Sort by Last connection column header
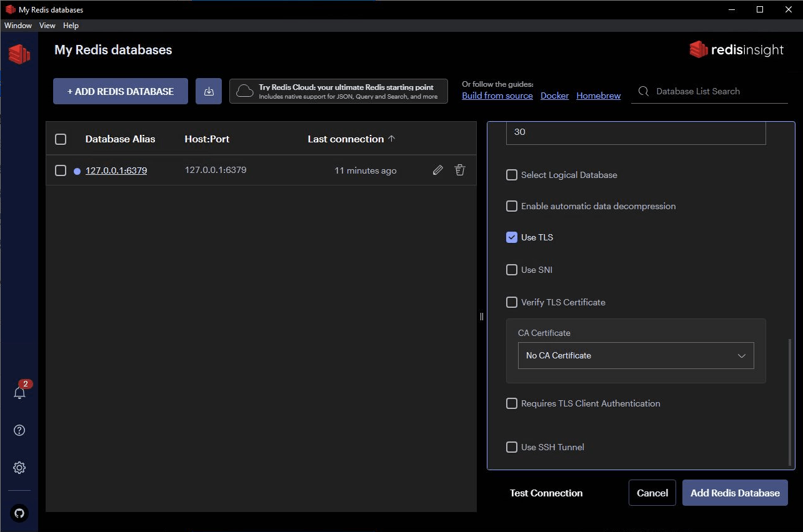The image size is (803, 532). pyautogui.click(x=346, y=139)
